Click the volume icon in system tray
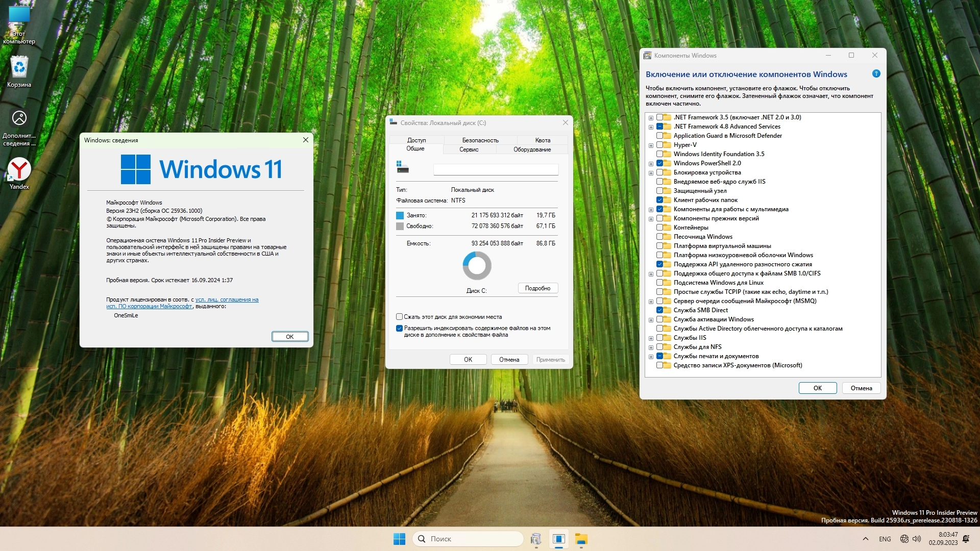The width and height of the screenshot is (980, 551). click(917, 539)
